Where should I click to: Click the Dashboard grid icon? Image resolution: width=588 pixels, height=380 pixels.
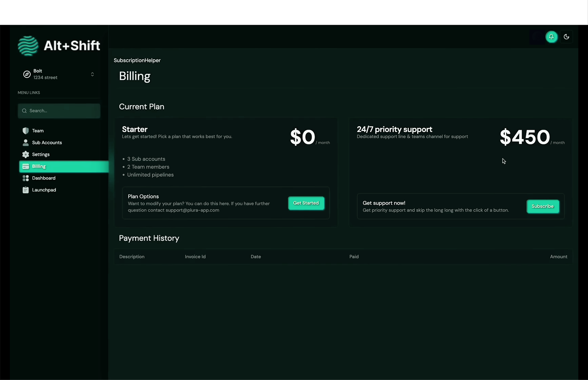[26, 178]
